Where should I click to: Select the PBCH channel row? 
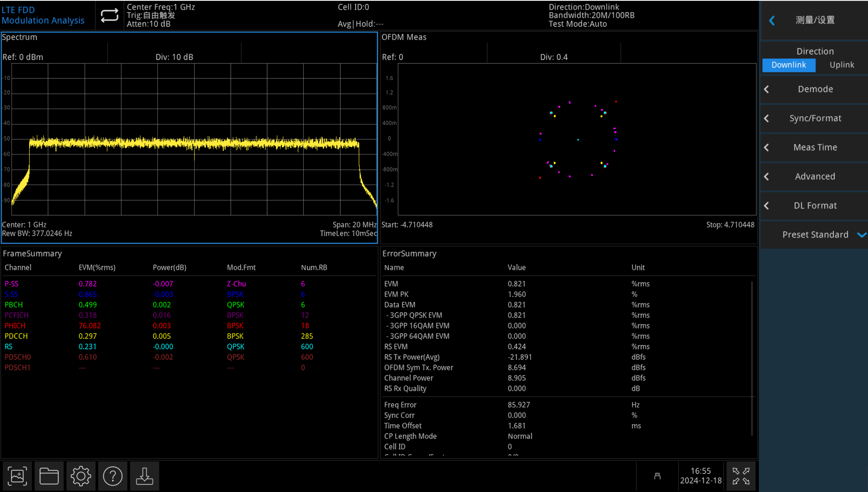189,305
